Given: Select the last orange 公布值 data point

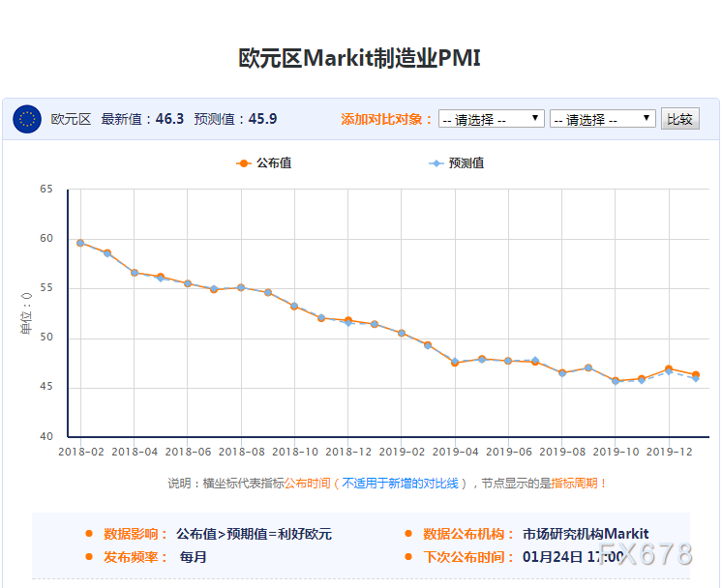Looking at the screenshot, I should [696, 374].
